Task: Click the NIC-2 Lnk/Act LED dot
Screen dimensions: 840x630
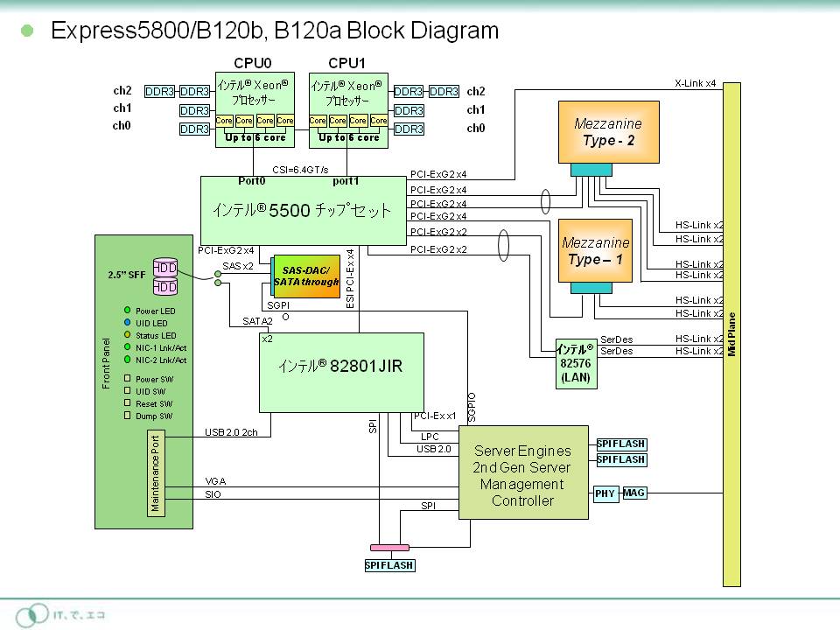Action: (x=128, y=360)
